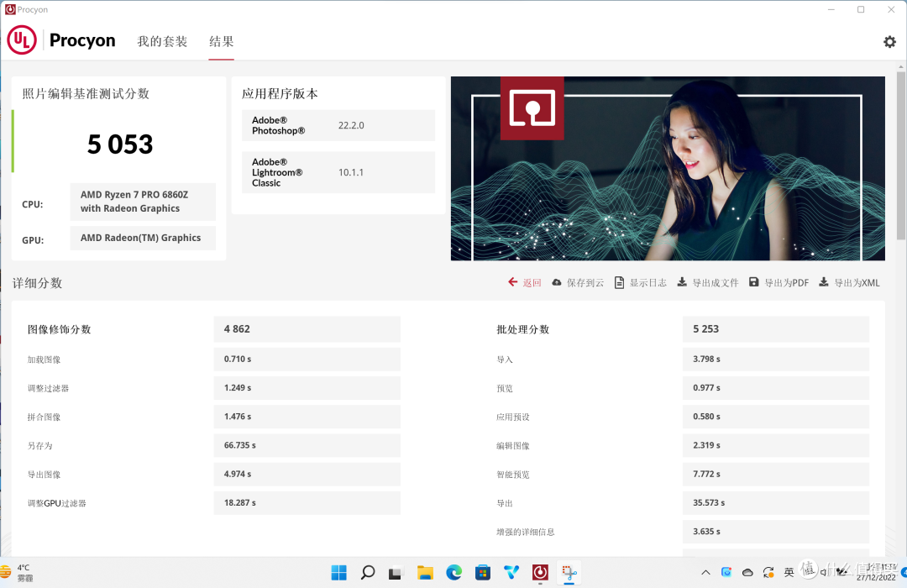This screenshot has height=588, width=907.
Task: Click the 编辑图像 value 2.319 s
Action: pos(776,445)
